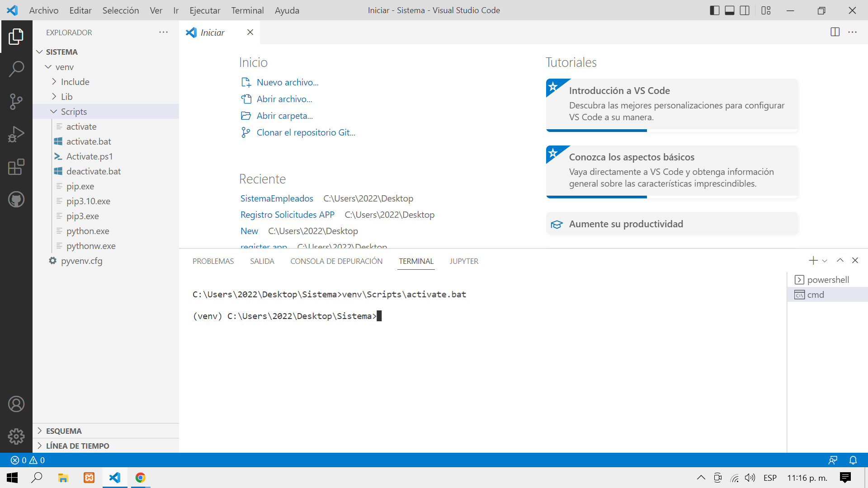Click Clonar el repositorio Git link
The width and height of the screenshot is (868, 488).
pyautogui.click(x=306, y=132)
